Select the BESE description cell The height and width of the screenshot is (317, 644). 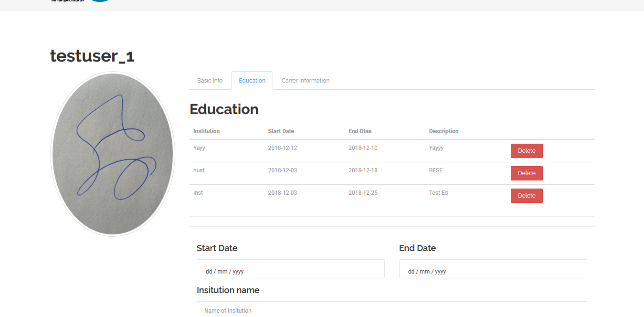tap(436, 170)
